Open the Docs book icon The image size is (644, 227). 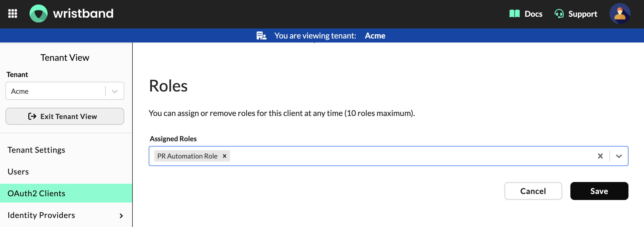coord(515,14)
